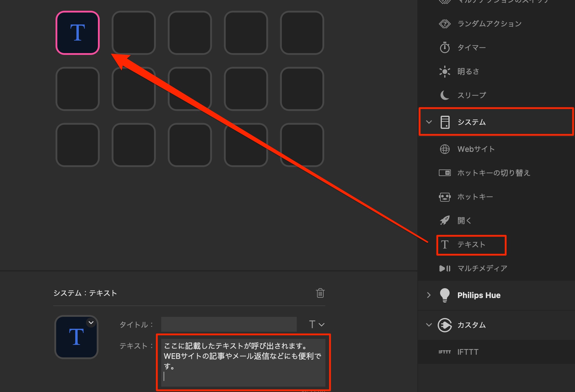
Task: Click the Text (テキスト) T icon in sidebar
Action: (x=445, y=244)
